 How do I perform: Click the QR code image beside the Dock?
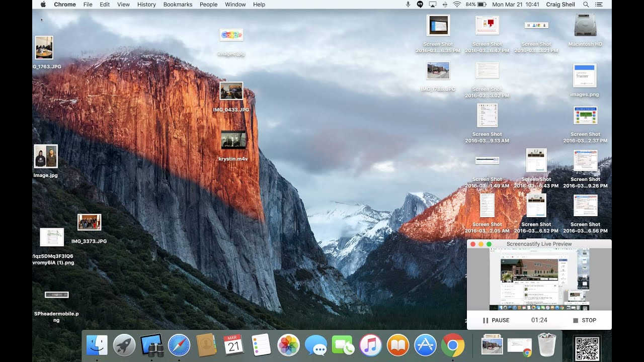tap(587, 348)
